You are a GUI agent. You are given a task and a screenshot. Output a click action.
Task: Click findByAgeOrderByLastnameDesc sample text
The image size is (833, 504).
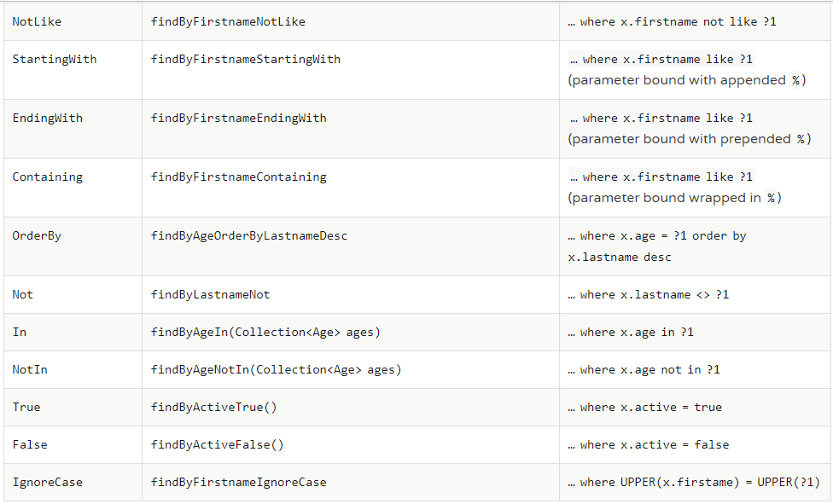[249, 236]
